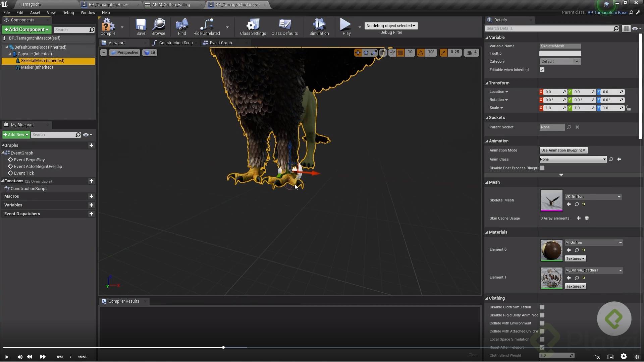Viewport: 644px width, 362px height.
Task: Select the Marker (Inherited) component
Action: [37, 67]
